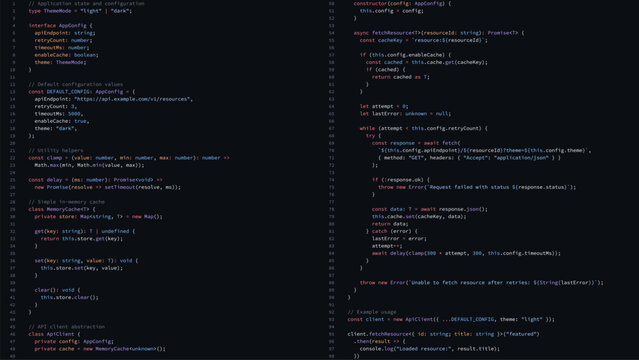Click the 'https://api.example.com/v1/resources' URL string

[132, 99]
